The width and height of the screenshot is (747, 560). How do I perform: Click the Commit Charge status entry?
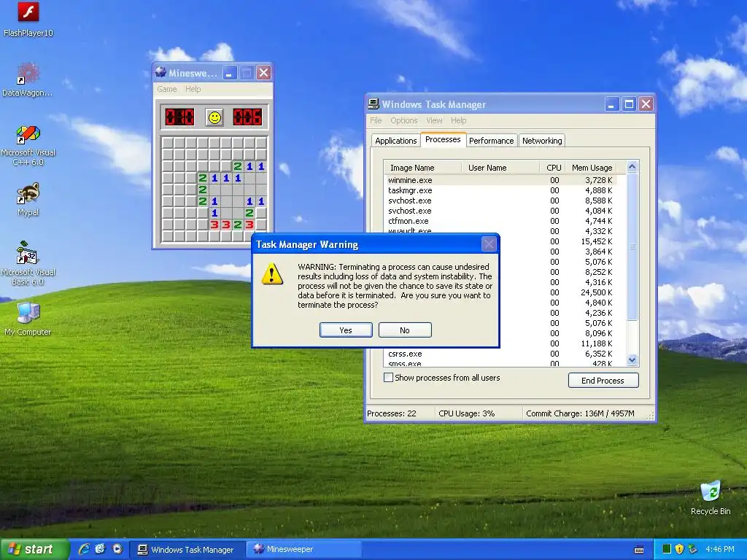click(585, 413)
